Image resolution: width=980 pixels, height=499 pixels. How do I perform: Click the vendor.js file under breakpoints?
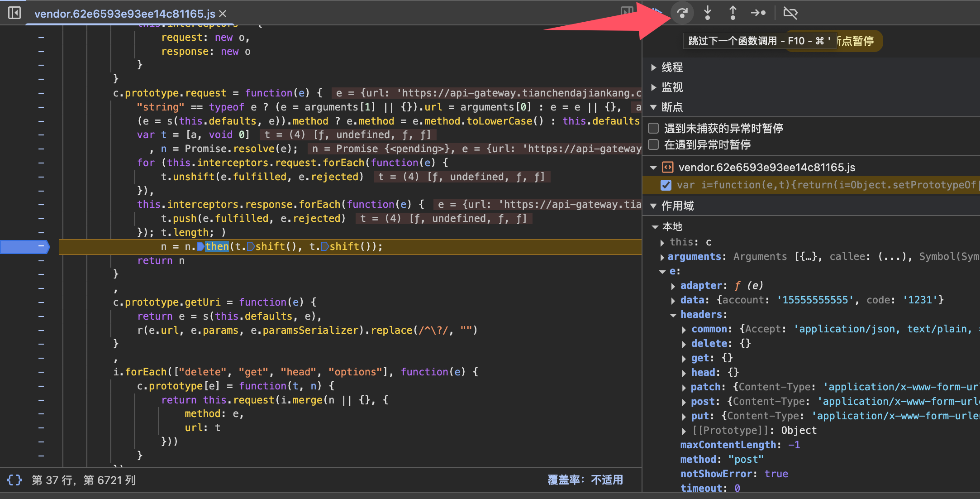(766, 168)
